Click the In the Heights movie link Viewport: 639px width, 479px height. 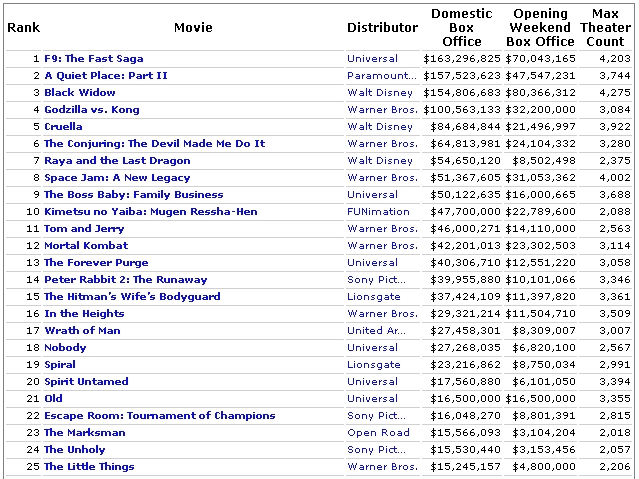pyautogui.click(x=84, y=313)
